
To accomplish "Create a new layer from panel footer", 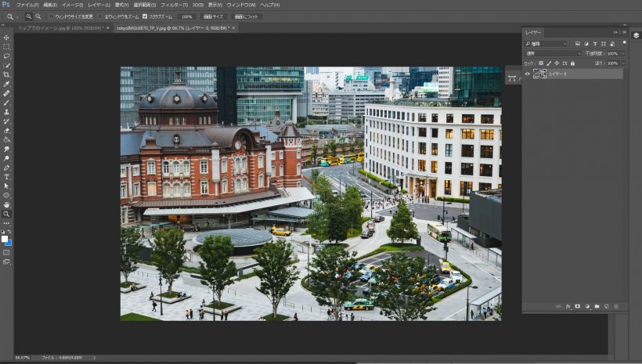I will pos(606,306).
